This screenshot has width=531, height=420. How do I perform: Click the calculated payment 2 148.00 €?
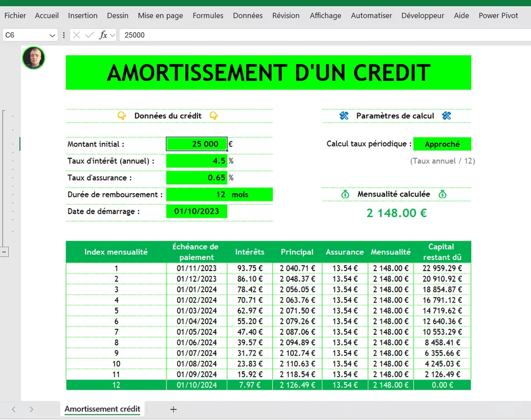point(397,213)
